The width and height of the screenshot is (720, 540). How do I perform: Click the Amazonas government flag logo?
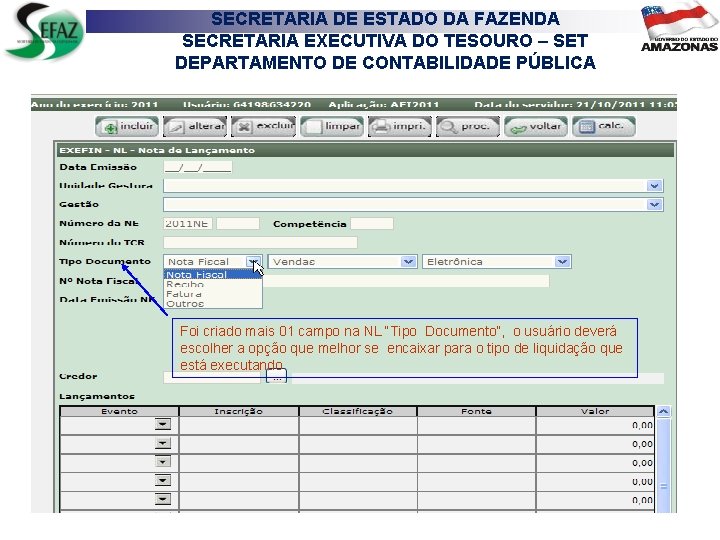pos(680,27)
